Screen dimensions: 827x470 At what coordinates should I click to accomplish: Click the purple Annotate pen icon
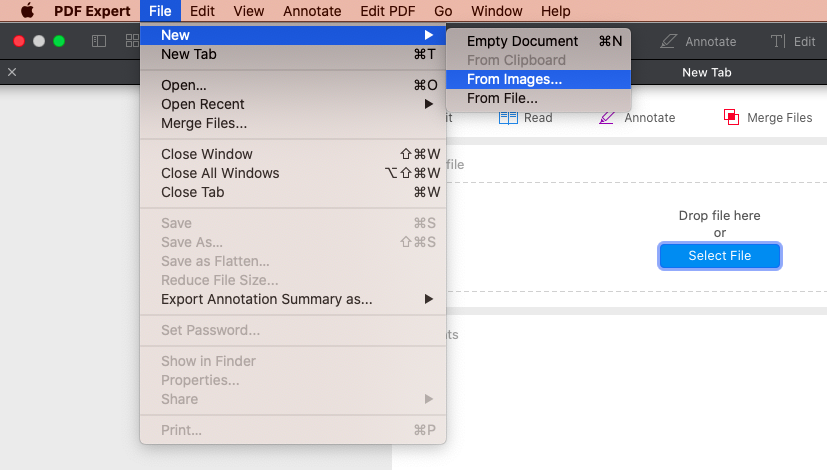point(607,118)
